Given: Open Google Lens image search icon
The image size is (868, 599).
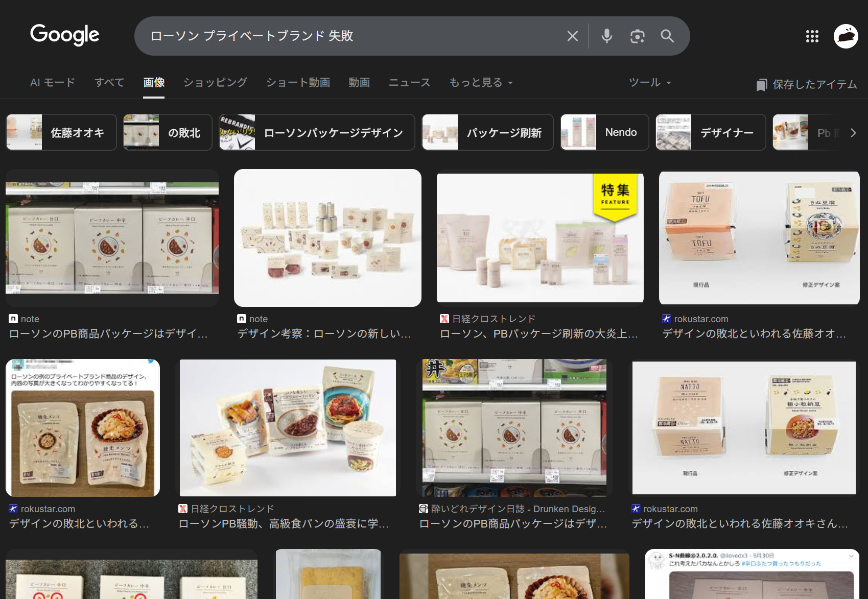Looking at the screenshot, I should point(637,36).
